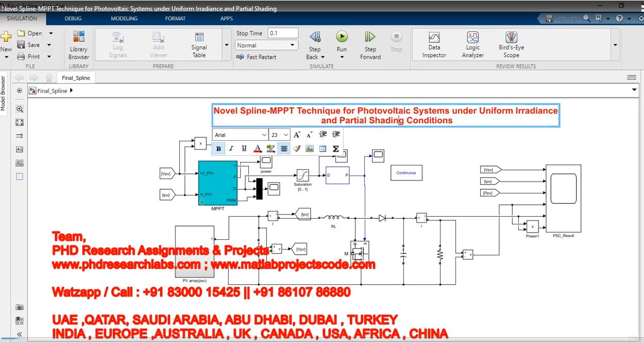Switch to the APPS tab
Image resolution: width=644 pixels, height=343 pixels.
tap(227, 19)
